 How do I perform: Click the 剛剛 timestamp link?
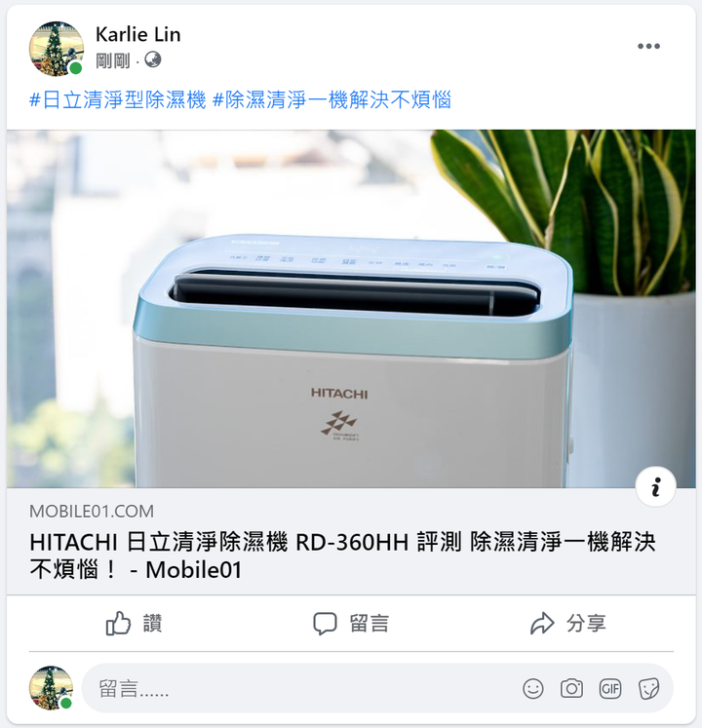[x=113, y=60]
